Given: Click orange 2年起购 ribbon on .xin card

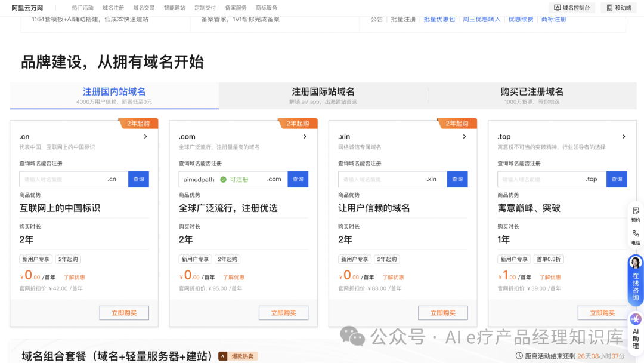Looking at the screenshot, I should coord(457,124).
